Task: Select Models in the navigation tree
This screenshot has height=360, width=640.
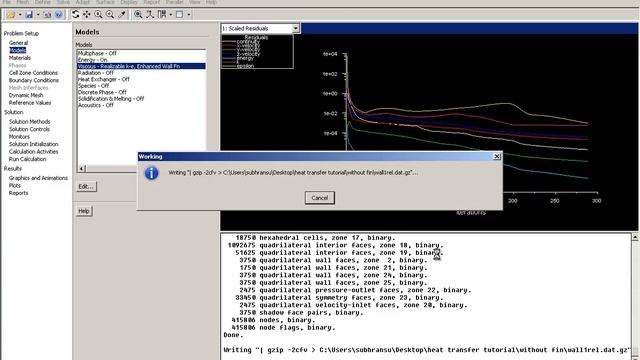Action: (18, 50)
